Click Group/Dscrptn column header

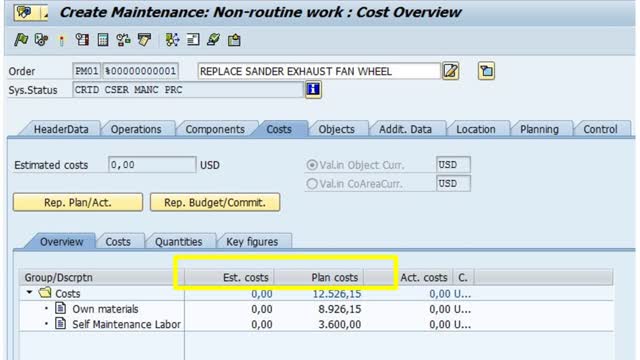pyautogui.click(x=102, y=278)
